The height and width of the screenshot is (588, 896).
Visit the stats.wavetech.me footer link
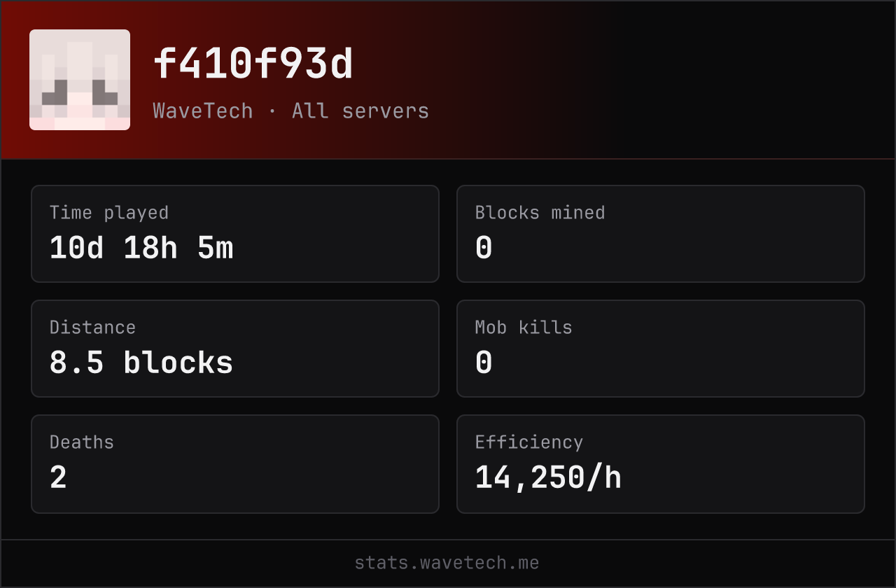point(447,563)
